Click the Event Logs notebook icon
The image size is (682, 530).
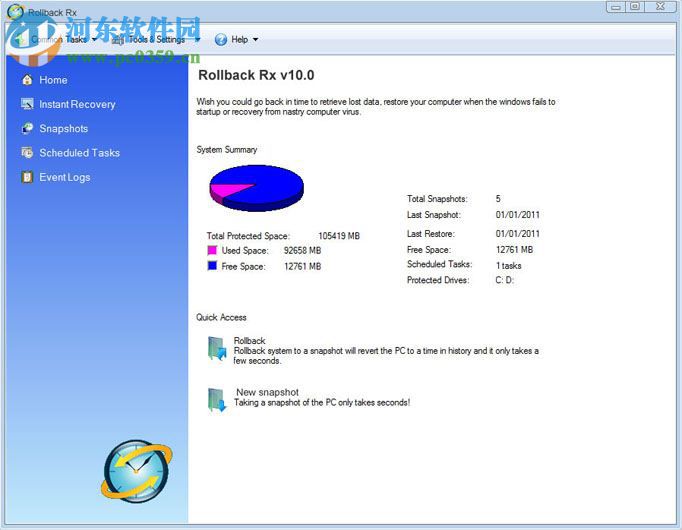coord(27,177)
